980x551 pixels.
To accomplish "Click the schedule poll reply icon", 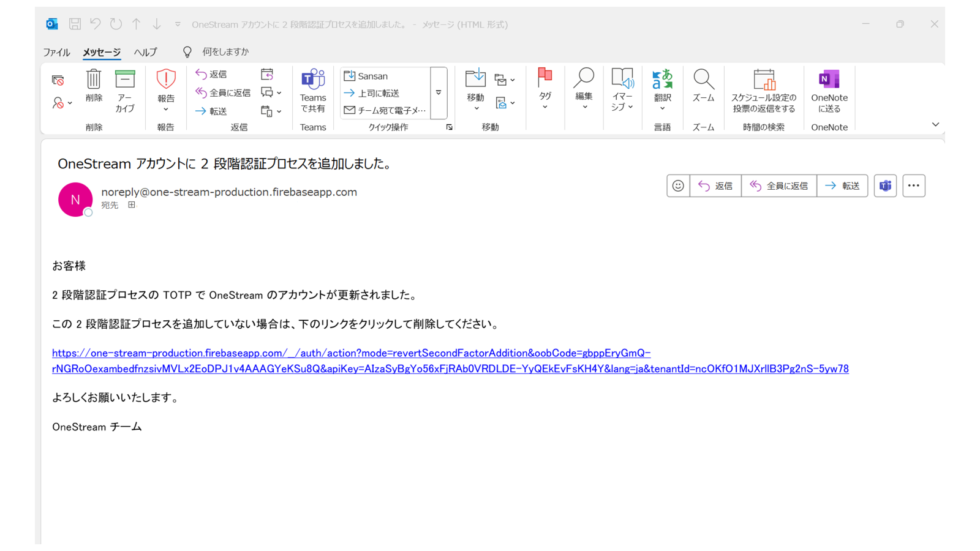I will coord(764,92).
